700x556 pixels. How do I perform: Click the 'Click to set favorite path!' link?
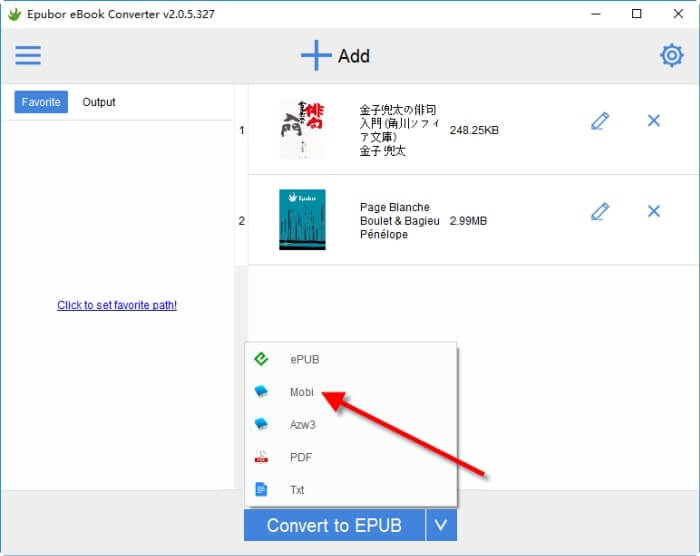[x=117, y=305]
